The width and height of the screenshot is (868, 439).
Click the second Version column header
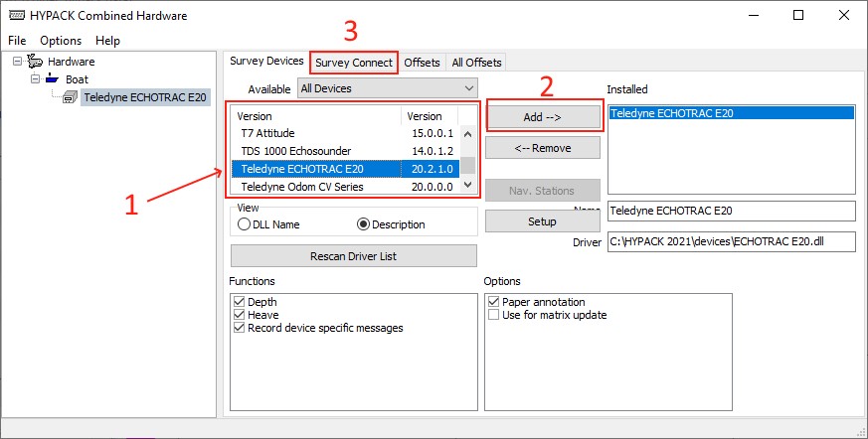[430, 116]
